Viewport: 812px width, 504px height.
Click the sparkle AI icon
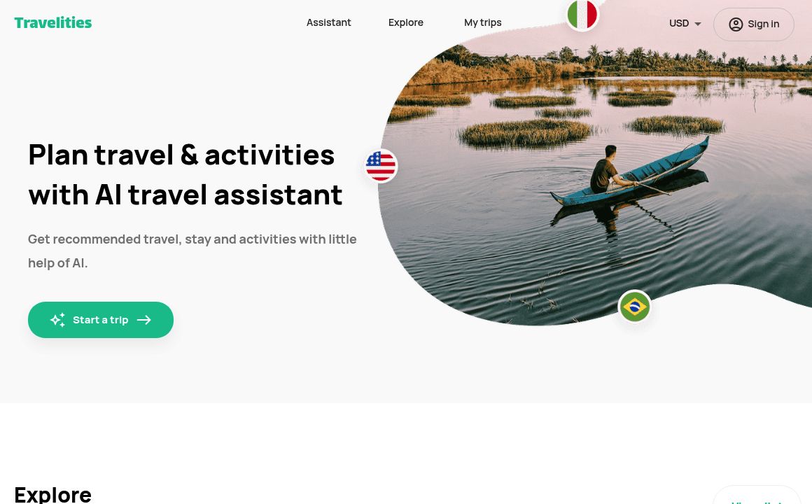[57, 320]
